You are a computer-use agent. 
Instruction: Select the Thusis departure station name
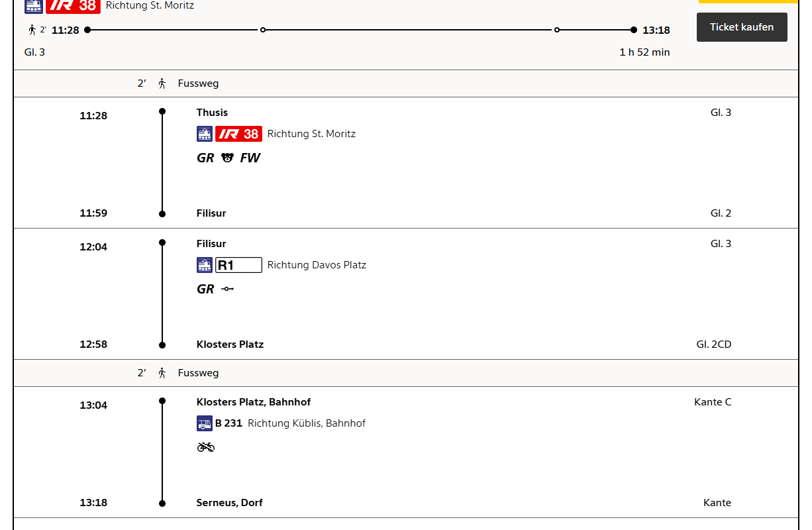(212, 113)
